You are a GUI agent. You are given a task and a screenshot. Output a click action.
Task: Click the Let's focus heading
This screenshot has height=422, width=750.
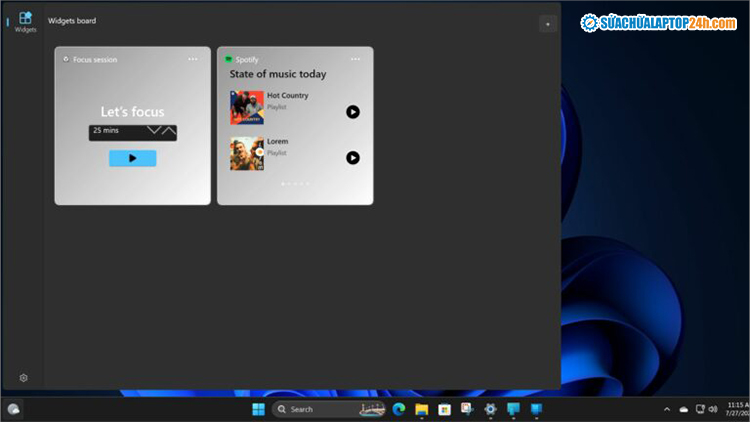tap(132, 112)
